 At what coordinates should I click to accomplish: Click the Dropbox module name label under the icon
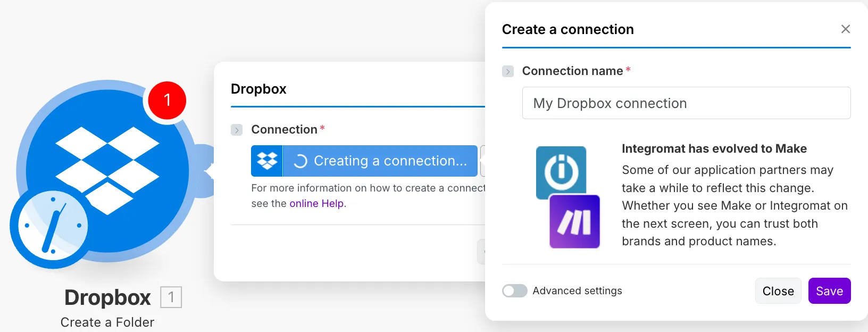(107, 297)
